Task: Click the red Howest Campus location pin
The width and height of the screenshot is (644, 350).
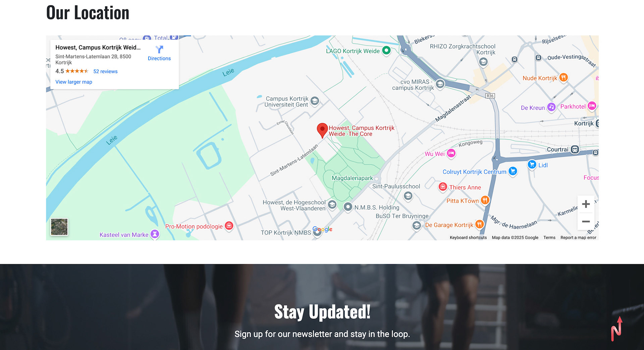Action: pos(322,131)
